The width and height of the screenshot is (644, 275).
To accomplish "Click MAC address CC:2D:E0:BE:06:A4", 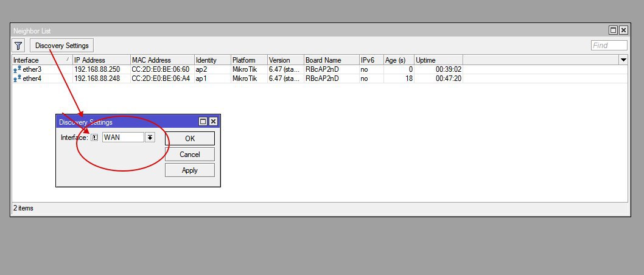I will 161,78.
